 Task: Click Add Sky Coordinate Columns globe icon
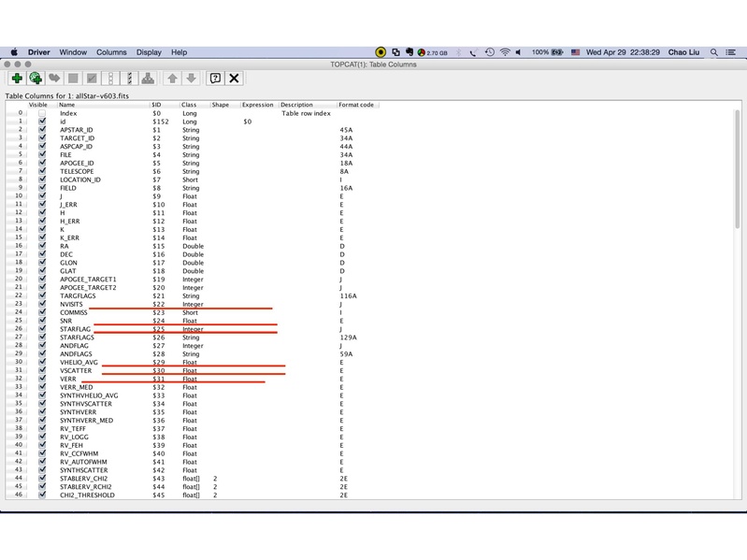click(36, 79)
